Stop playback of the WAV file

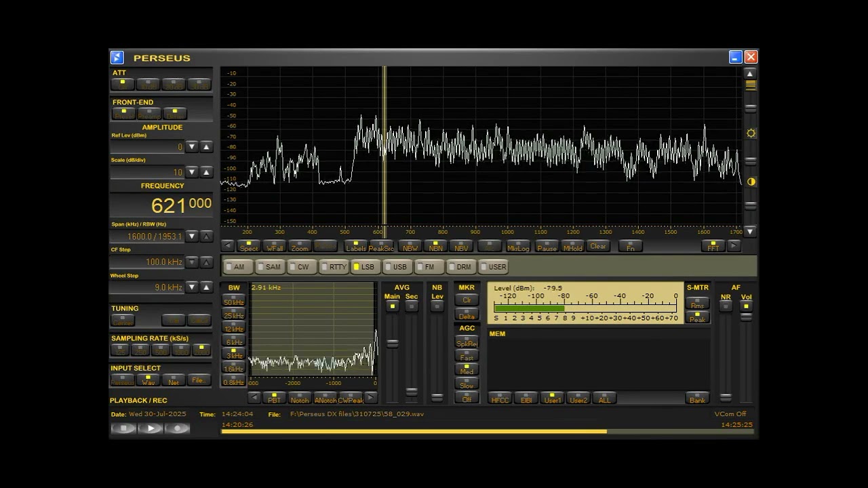coord(123,428)
